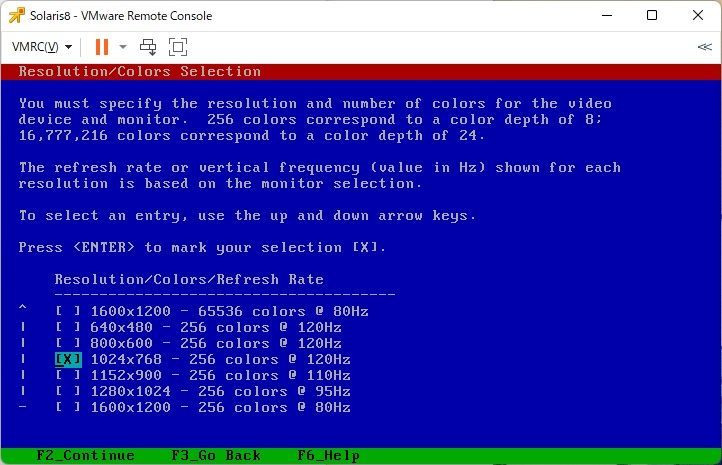The image size is (722, 465).
Task: Open F6_Help in bottom bar
Action: pyautogui.click(x=328, y=456)
